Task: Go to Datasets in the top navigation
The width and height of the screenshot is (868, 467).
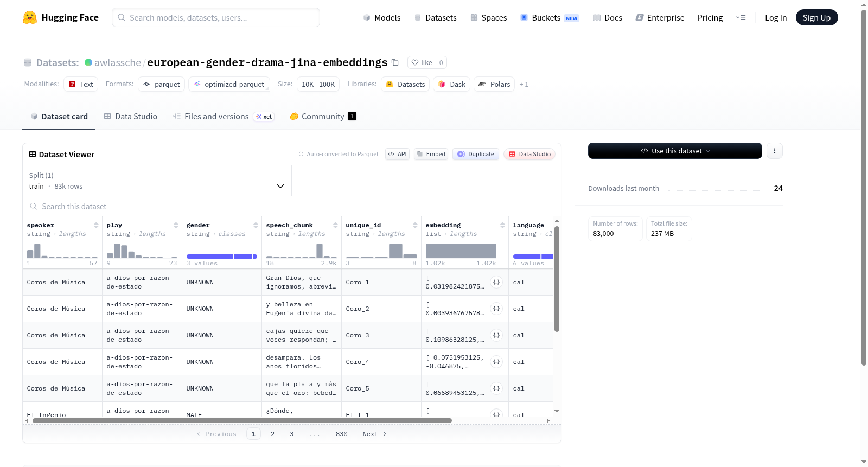Action: [435, 17]
